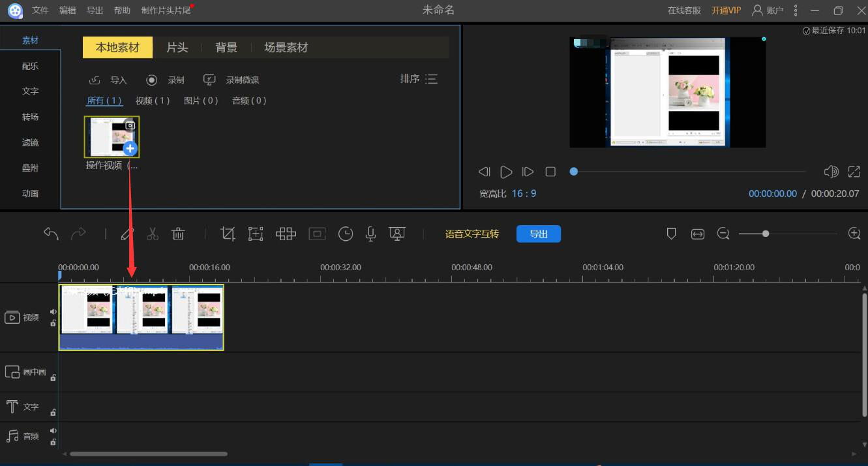Click the fit-to-timeline width icon
868x466 pixels.
click(x=698, y=234)
